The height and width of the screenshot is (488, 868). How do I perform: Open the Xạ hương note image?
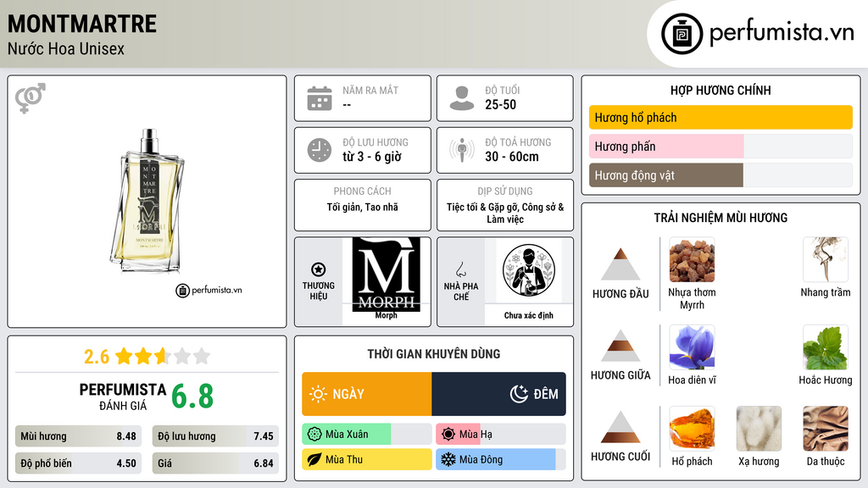pyautogui.click(x=759, y=429)
